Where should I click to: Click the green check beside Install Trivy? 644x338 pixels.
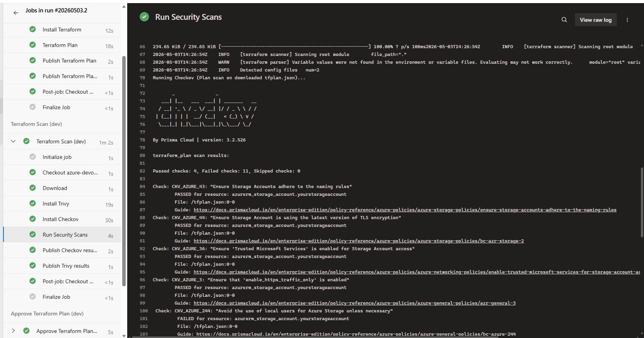(x=33, y=203)
